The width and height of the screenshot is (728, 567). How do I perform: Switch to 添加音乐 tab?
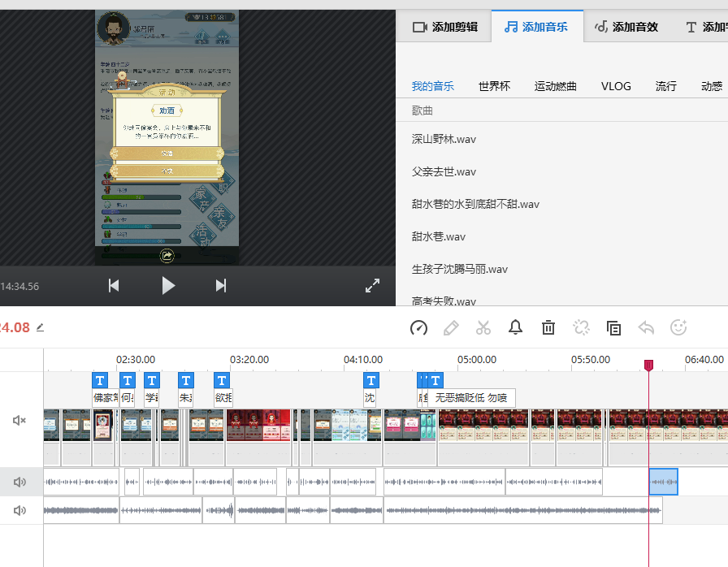tap(536, 27)
